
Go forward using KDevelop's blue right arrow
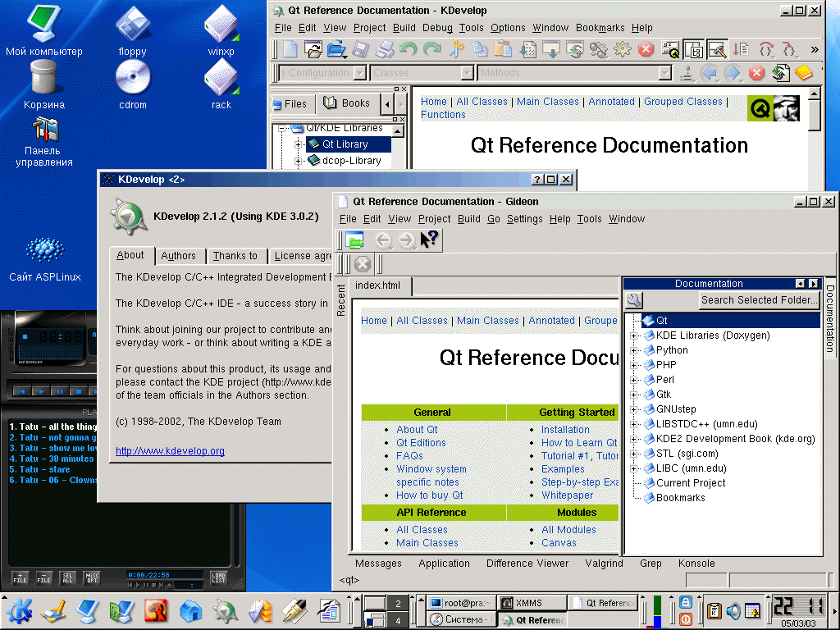pyautogui.click(x=733, y=73)
